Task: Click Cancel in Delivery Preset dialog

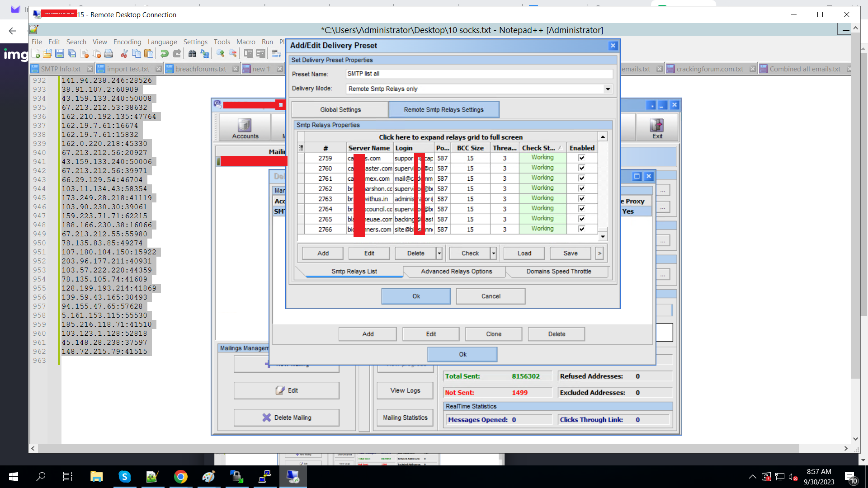Action: (491, 296)
